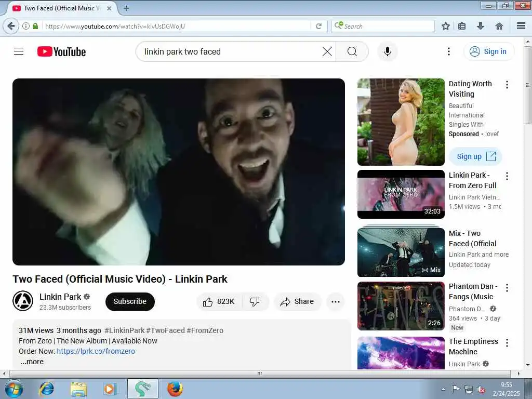This screenshot has height=399, width=532.
Task: Subscribe to Linkin Park channel
Action: [x=130, y=302]
